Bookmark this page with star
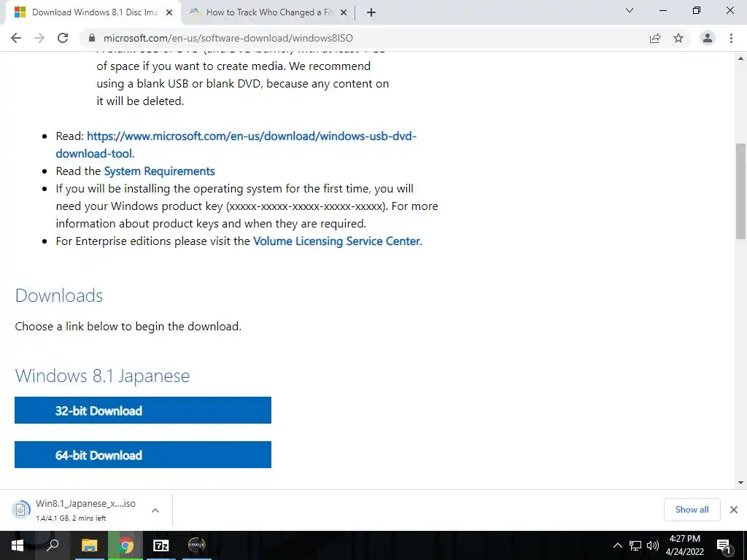 [x=678, y=38]
